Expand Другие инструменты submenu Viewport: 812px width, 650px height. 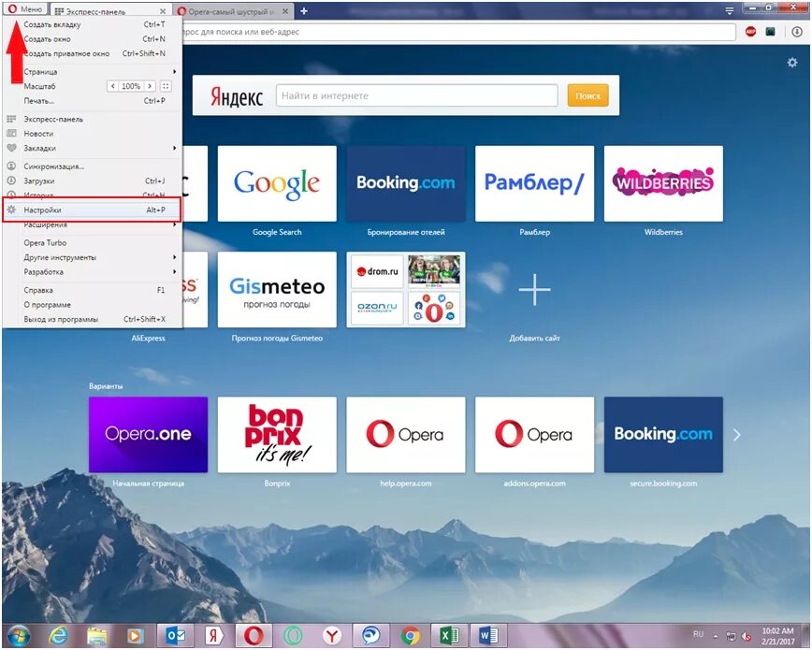[x=94, y=257]
